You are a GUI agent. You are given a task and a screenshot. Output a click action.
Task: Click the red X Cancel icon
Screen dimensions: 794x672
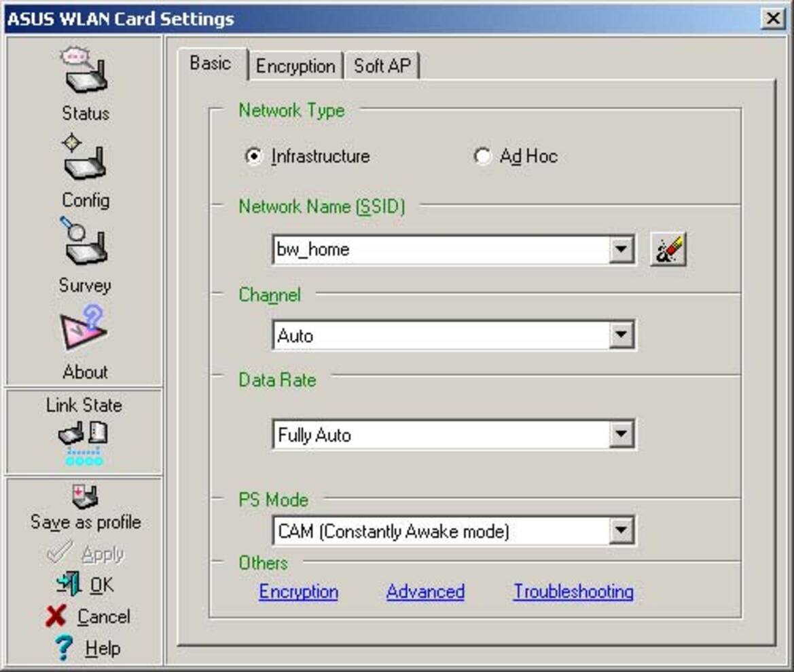(56, 616)
